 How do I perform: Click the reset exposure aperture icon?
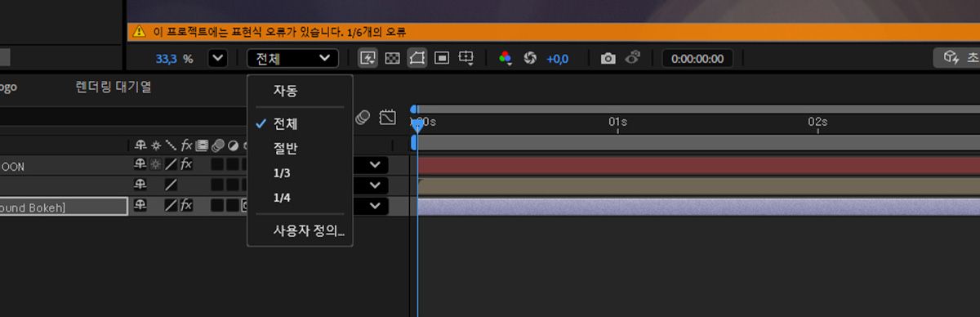tap(529, 58)
